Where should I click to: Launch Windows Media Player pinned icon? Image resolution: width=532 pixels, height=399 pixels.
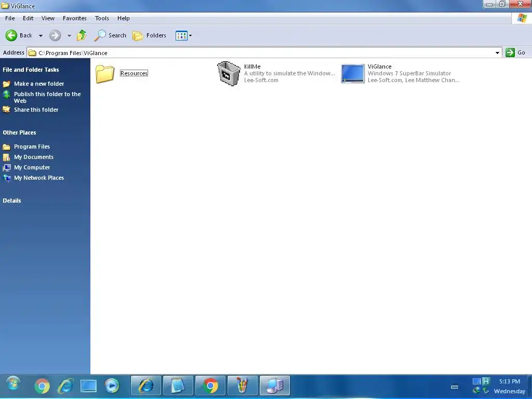(x=112, y=386)
